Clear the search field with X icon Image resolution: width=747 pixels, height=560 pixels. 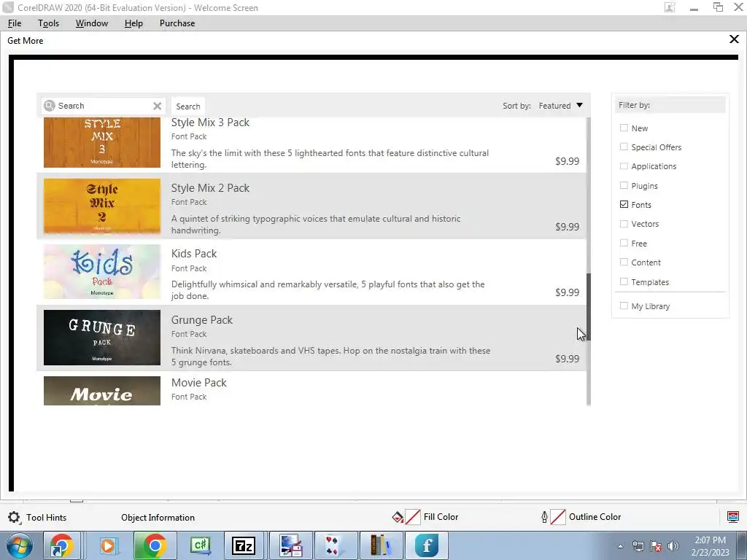pos(158,106)
